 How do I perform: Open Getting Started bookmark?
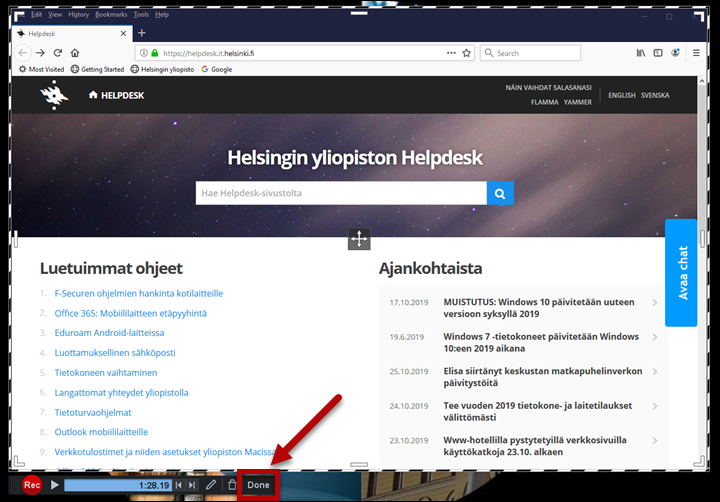click(97, 69)
